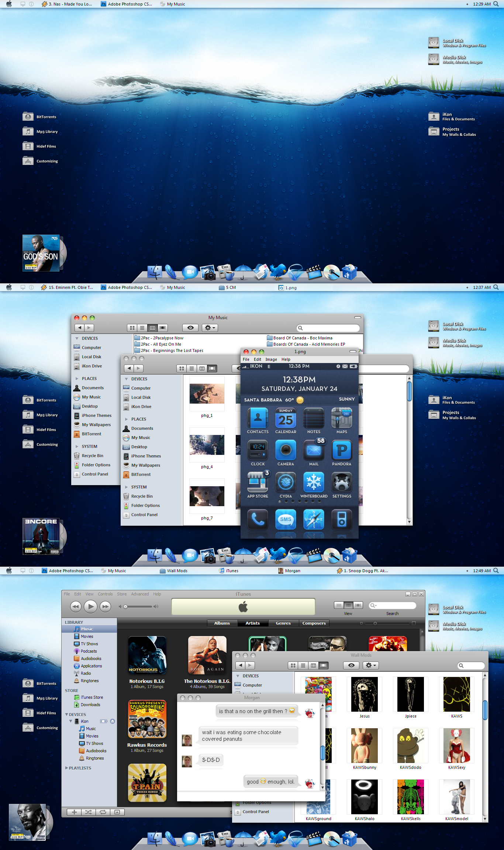This screenshot has width=504, height=850.
Task: Click the 1. Snoop Dogg Ft. Ak... taskbar item
Action: pos(362,571)
